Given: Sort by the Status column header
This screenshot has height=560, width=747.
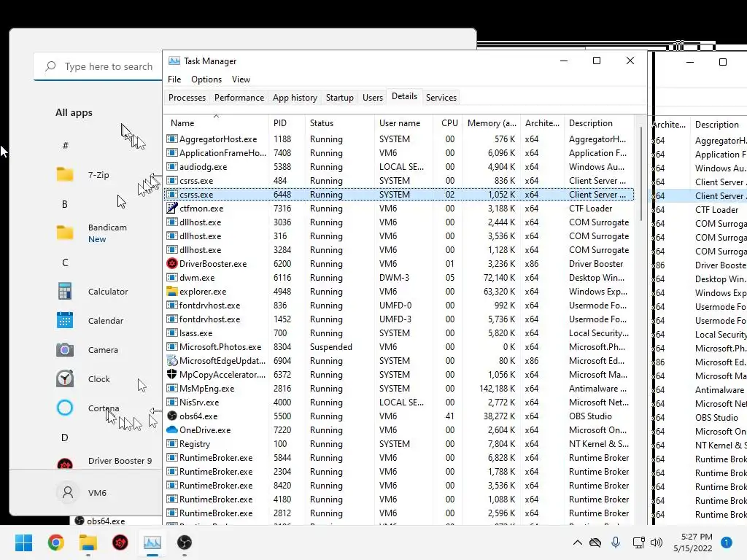Looking at the screenshot, I should coord(339,122).
